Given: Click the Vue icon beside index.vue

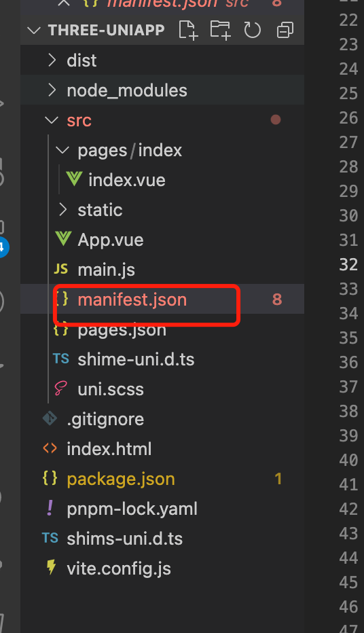Looking at the screenshot, I should 74,179.
